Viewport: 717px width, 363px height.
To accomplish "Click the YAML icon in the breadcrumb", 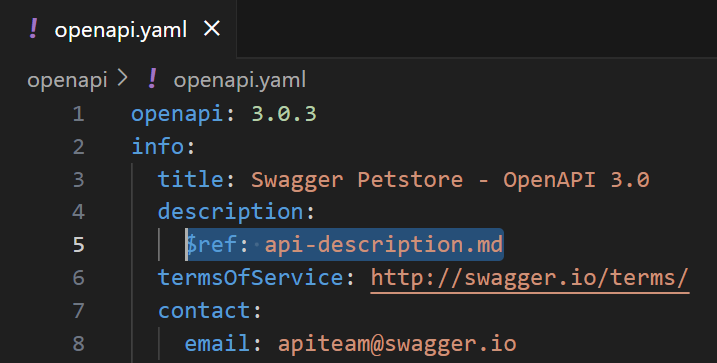I will tap(153, 79).
